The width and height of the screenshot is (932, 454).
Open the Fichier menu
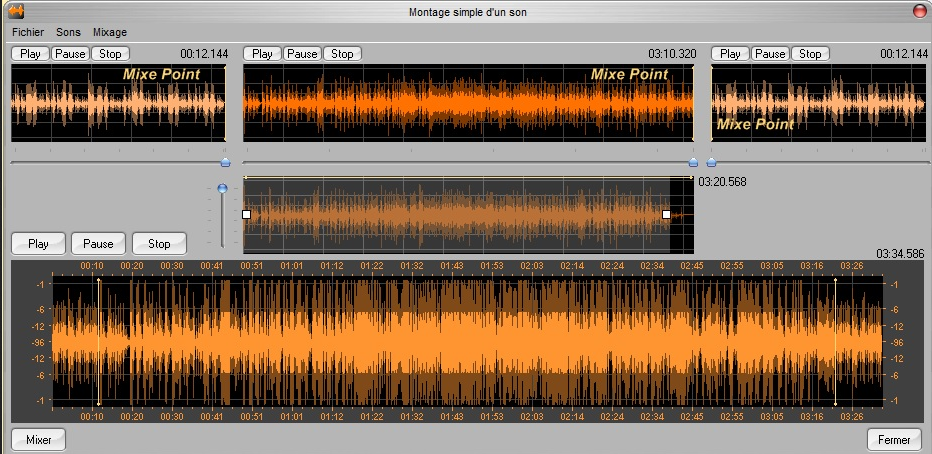[28, 32]
